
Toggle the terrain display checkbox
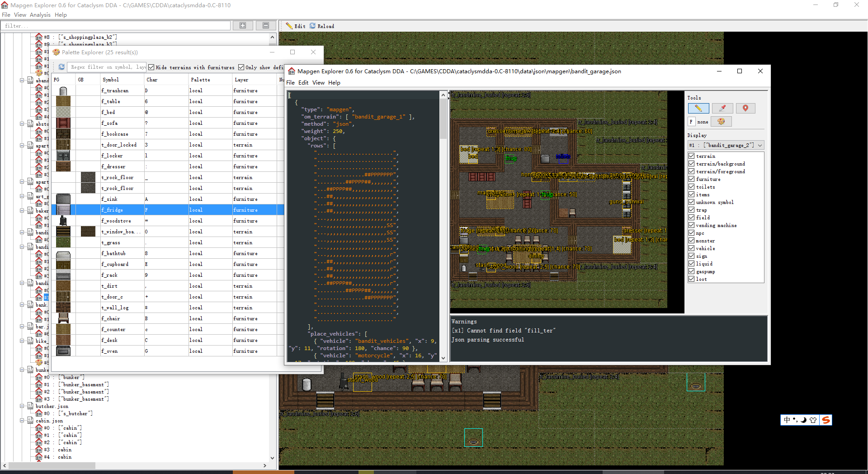tap(692, 156)
